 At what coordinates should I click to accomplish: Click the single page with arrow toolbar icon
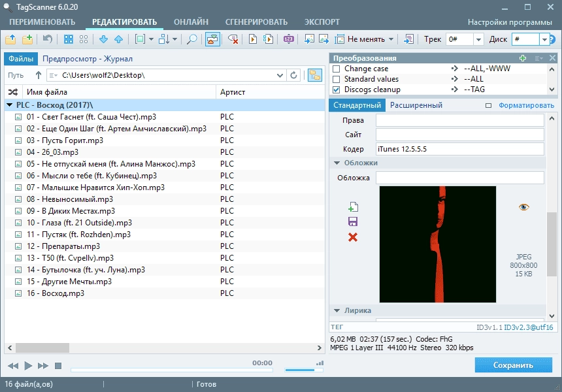pos(253,39)
